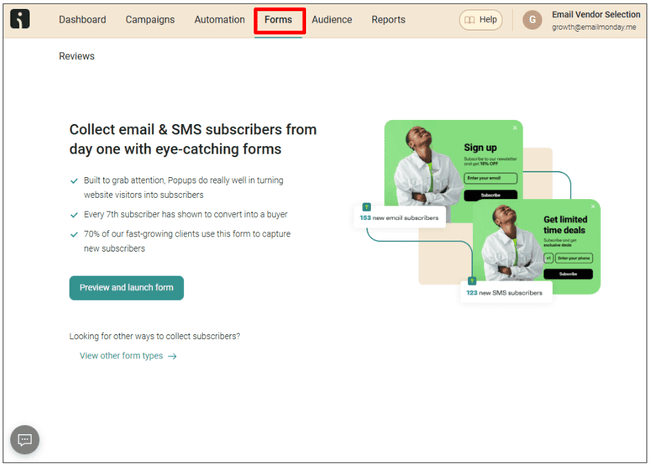Open the chat support widget
This screenshot has height=468, width=650.
point(25,439)
